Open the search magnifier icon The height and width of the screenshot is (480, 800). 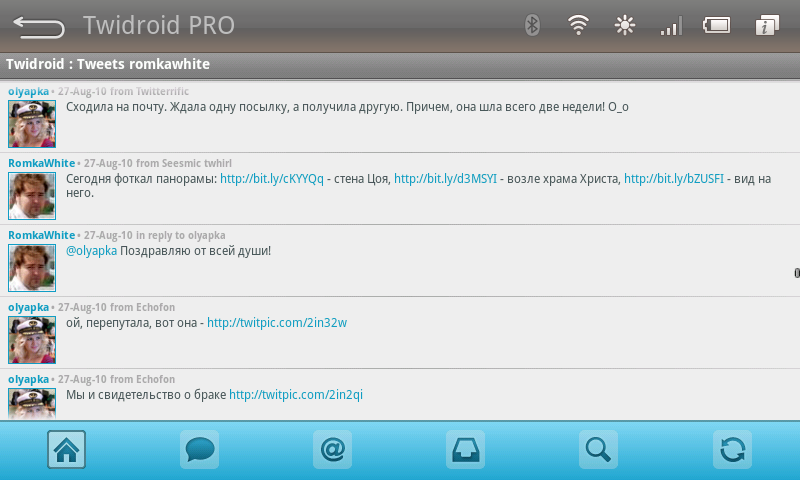point(598,449)
